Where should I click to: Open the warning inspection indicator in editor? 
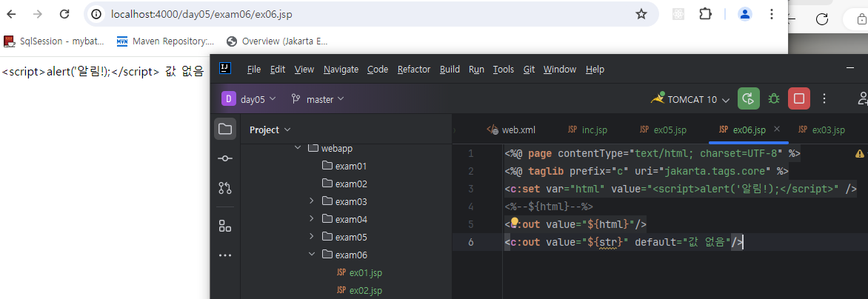coord(860,154)
